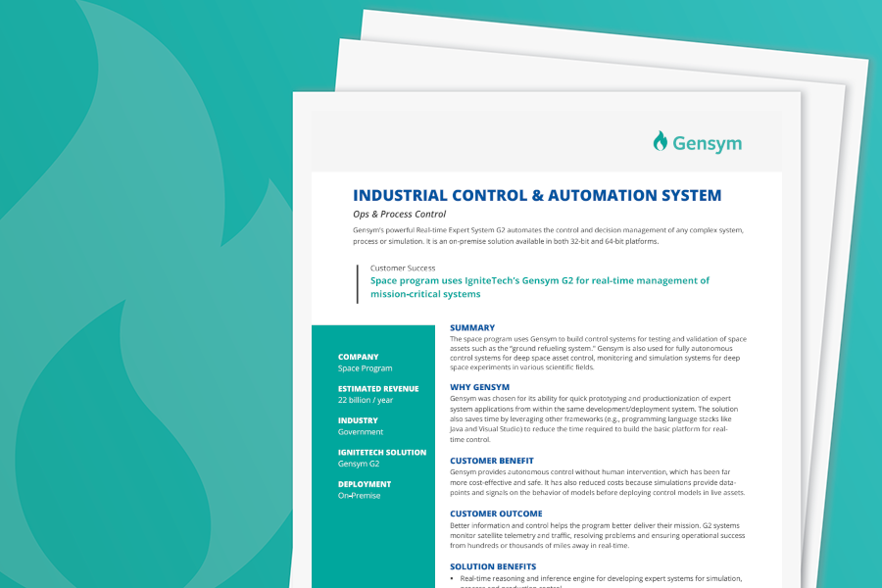882x588 pixels.
Task: Click the CUSTOMER BENEFIT section heading
Action: (x=492, y=461)
